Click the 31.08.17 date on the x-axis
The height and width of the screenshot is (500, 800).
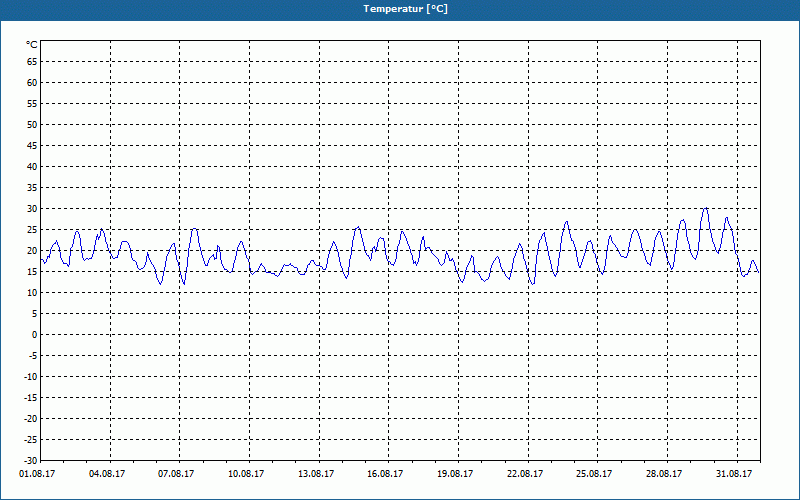click(x=734, y=474)
